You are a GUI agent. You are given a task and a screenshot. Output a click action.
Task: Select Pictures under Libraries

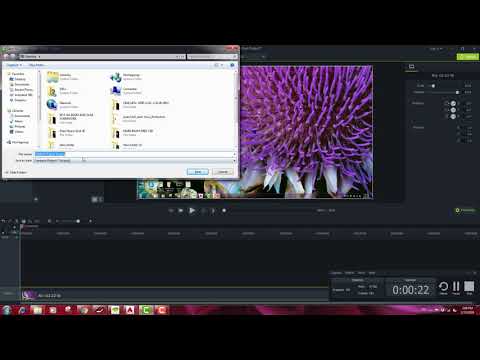point(18,127)
